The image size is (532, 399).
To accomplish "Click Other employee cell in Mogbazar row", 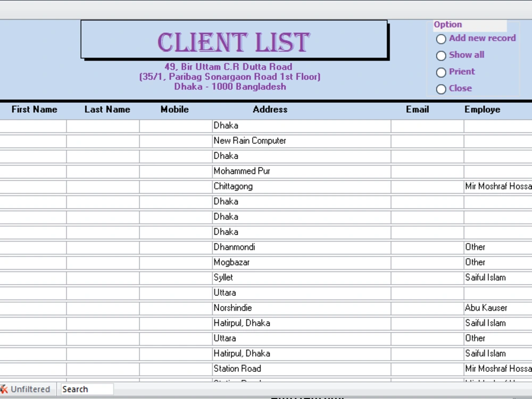I will click(498, 263).
